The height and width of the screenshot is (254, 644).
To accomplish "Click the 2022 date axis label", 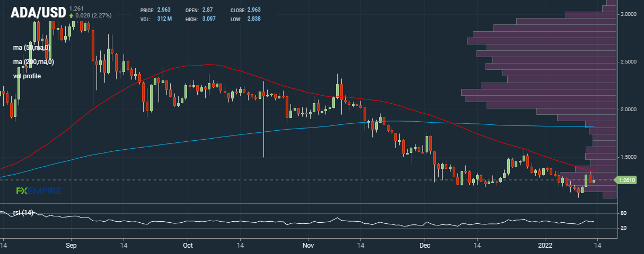I will (x=544, y=246).
